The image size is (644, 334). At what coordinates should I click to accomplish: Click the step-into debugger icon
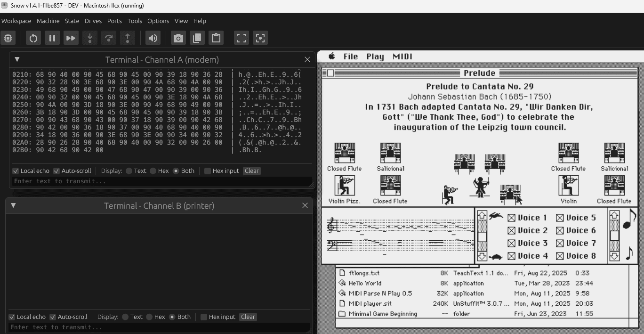coord(89,38)
